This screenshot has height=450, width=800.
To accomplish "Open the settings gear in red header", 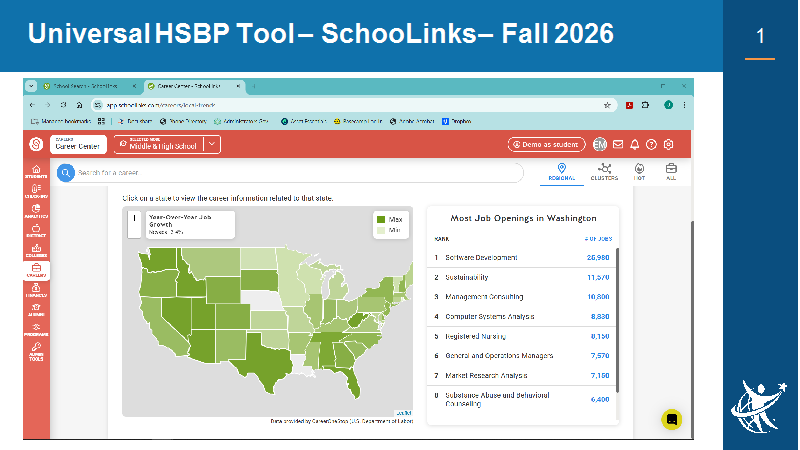I will pyautogui.click(x=668, y=144).
